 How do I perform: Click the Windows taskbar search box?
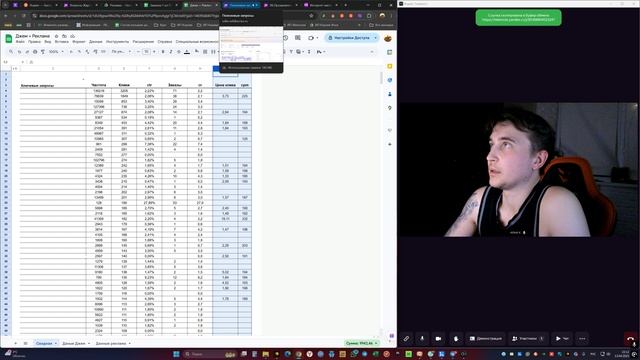coord(210,354)
